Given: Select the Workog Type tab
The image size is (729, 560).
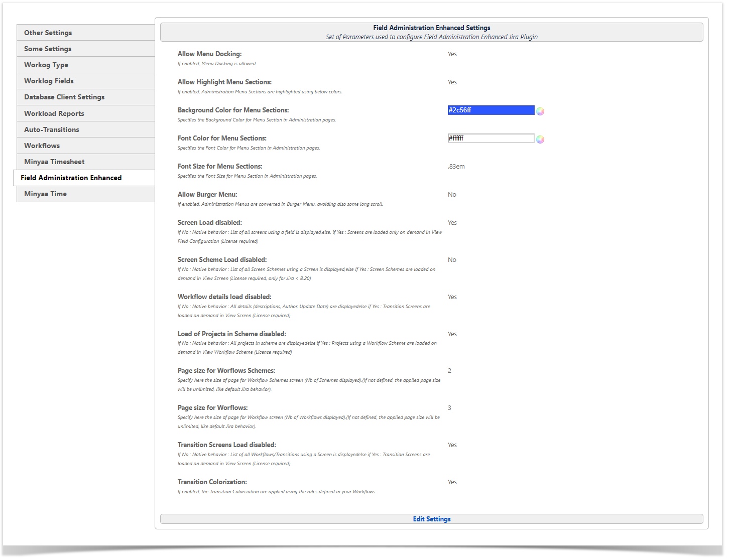Looking at the screenshot, I should click(x=46, y=65).
